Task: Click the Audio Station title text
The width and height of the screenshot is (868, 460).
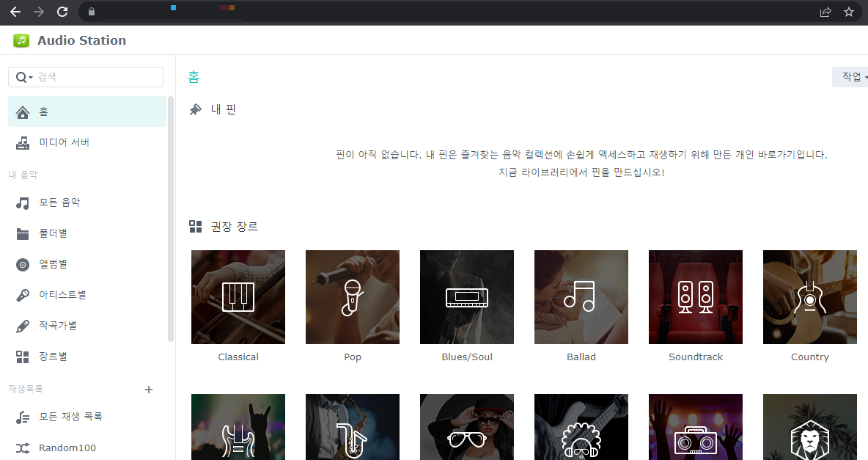Action: tap(82, 40)
